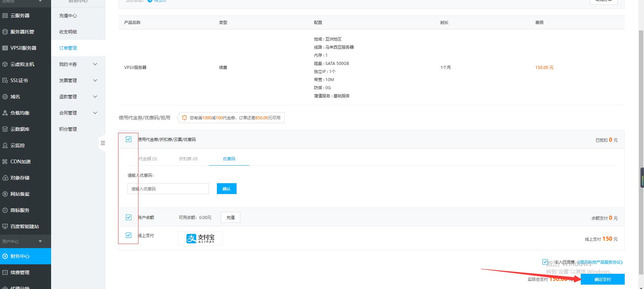Click the promo code input field

(168, 189)
